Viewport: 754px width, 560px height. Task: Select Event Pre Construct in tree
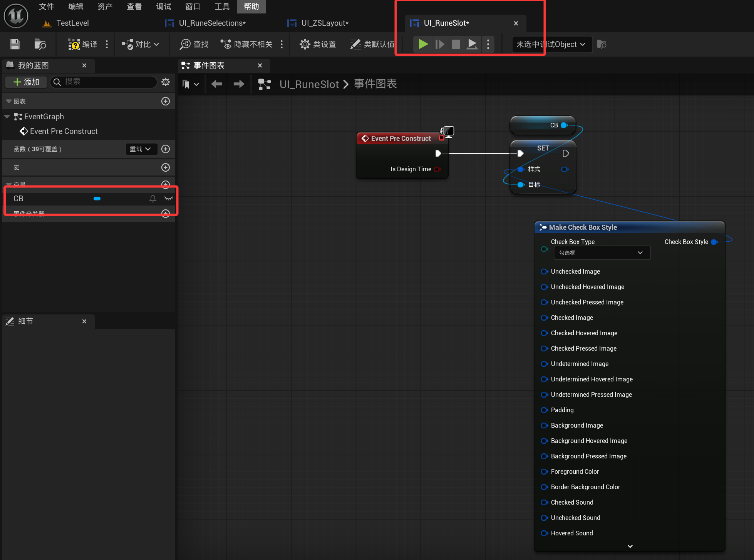point(64,131)
